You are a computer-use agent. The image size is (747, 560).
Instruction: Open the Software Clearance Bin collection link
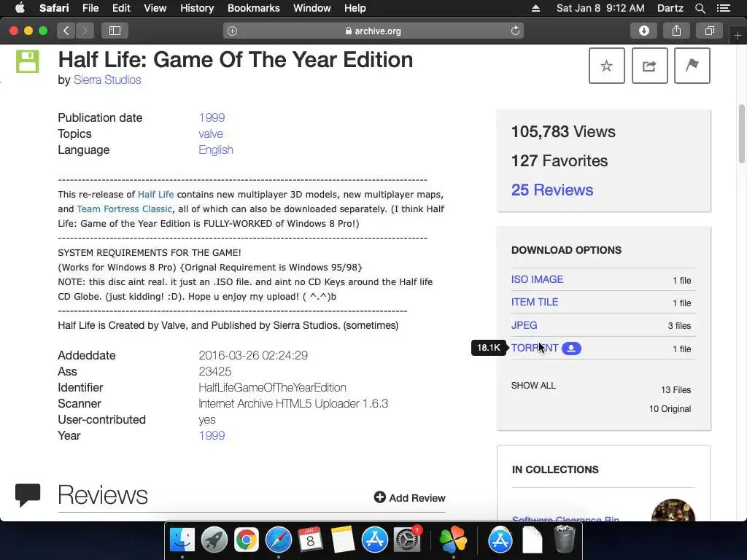click(x=565, y=518)
